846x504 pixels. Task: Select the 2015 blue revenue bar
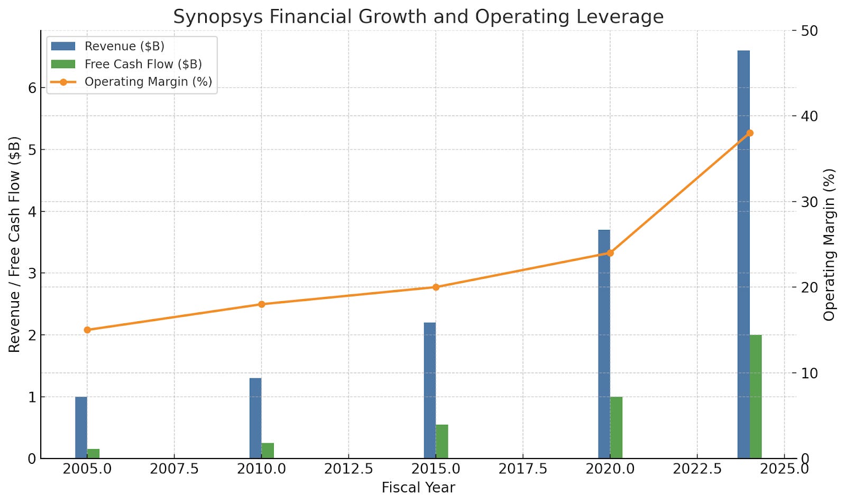point(430,390)
